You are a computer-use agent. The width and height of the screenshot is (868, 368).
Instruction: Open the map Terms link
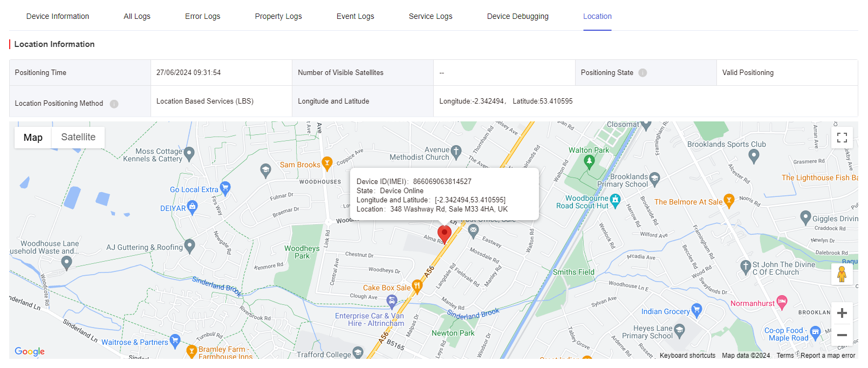click(785, 356)
